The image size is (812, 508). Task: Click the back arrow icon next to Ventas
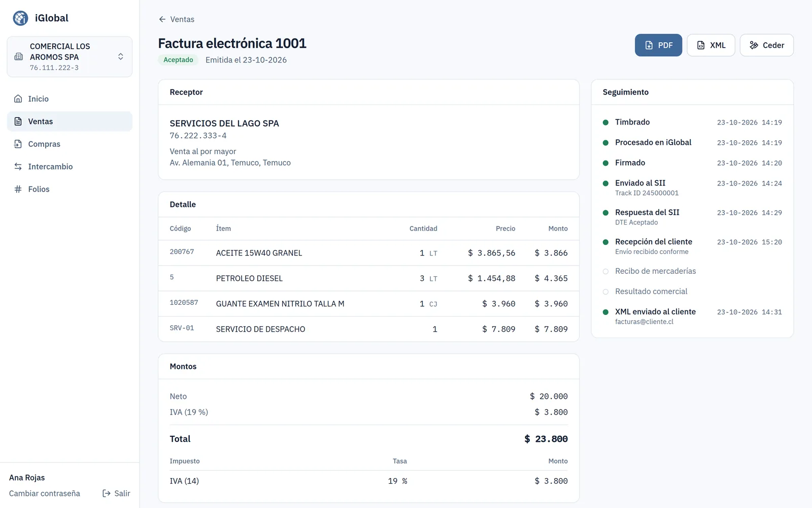coord(162,19)
